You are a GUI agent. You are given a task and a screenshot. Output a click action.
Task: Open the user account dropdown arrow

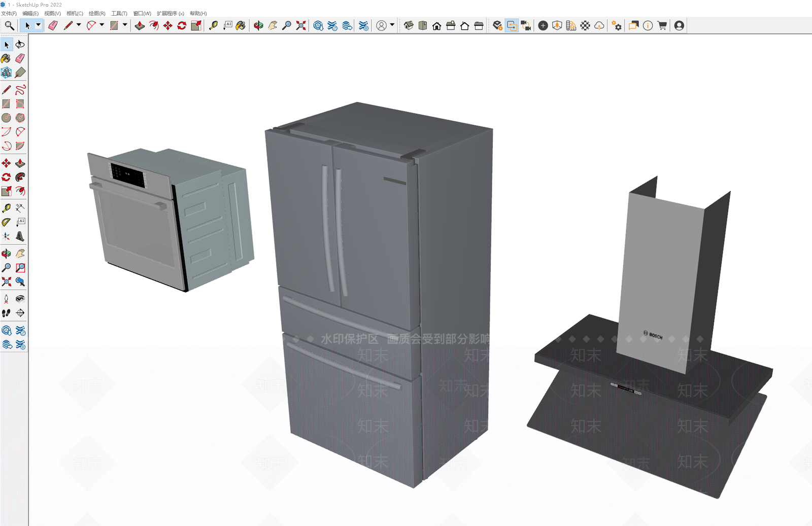click(x=392, y=25)
